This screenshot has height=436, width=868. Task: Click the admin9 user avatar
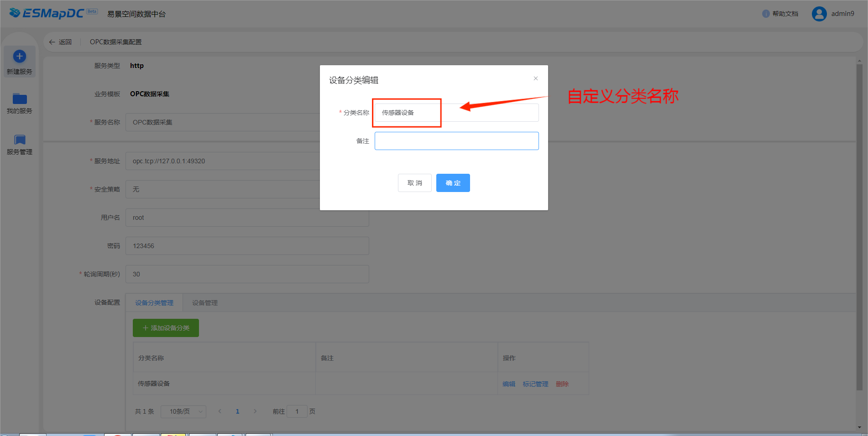tap(819, 14)
